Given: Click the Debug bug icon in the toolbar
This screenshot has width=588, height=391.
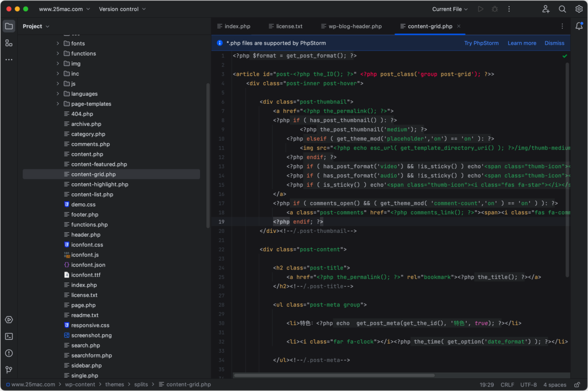Looking at the screenshot, I should tap(495, 9).
